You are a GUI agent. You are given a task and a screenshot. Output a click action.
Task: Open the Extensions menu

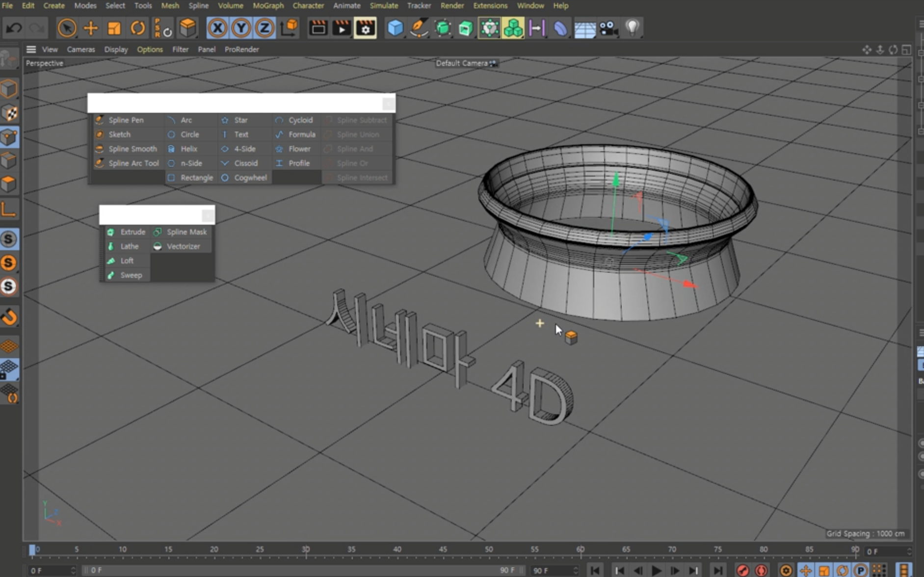pyautogui.click(x=490, y=5)
